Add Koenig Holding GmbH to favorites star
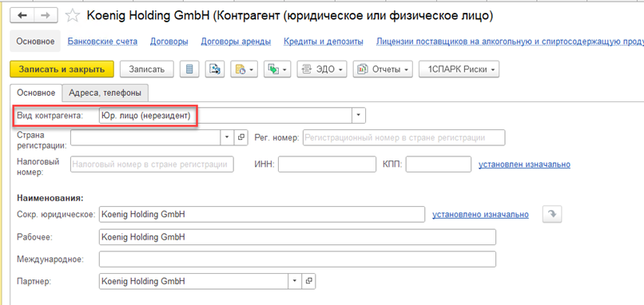Screen dimensions: 644x305 [x=72, y=16]
